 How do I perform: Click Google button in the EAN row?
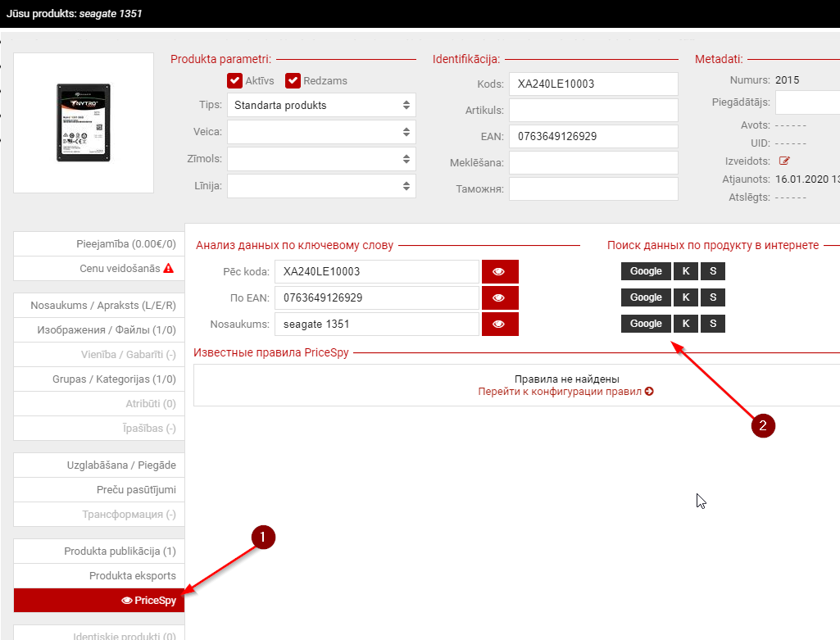point(646,297)
